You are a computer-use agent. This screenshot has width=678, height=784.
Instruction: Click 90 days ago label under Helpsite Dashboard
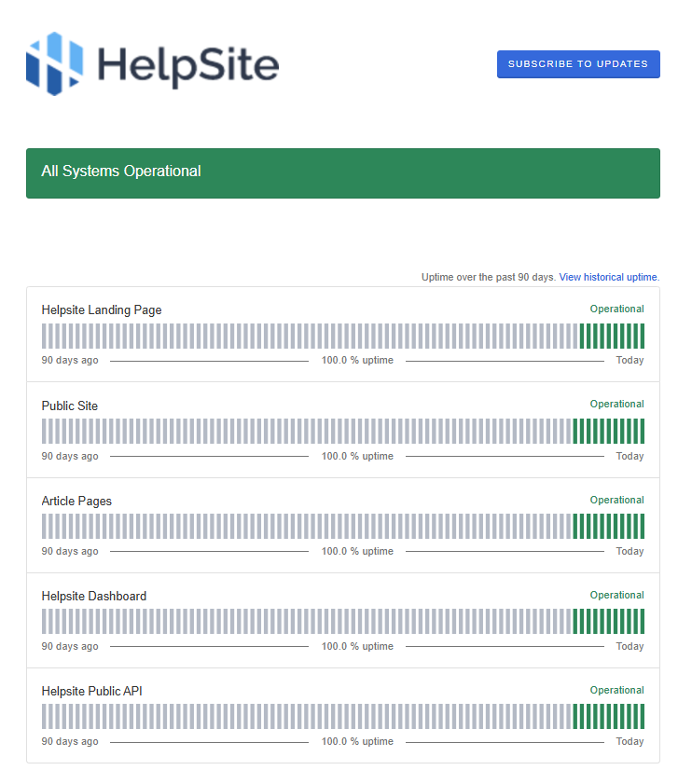(70, 646)
